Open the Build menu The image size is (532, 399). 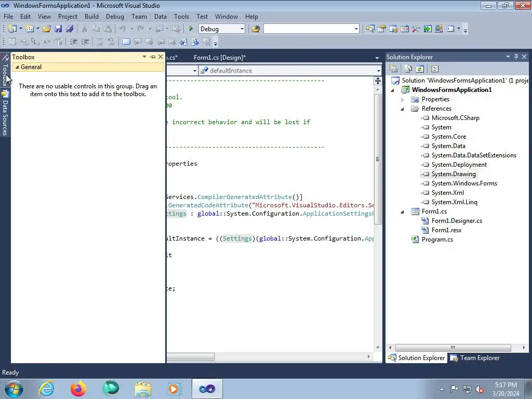coord(91,16)
